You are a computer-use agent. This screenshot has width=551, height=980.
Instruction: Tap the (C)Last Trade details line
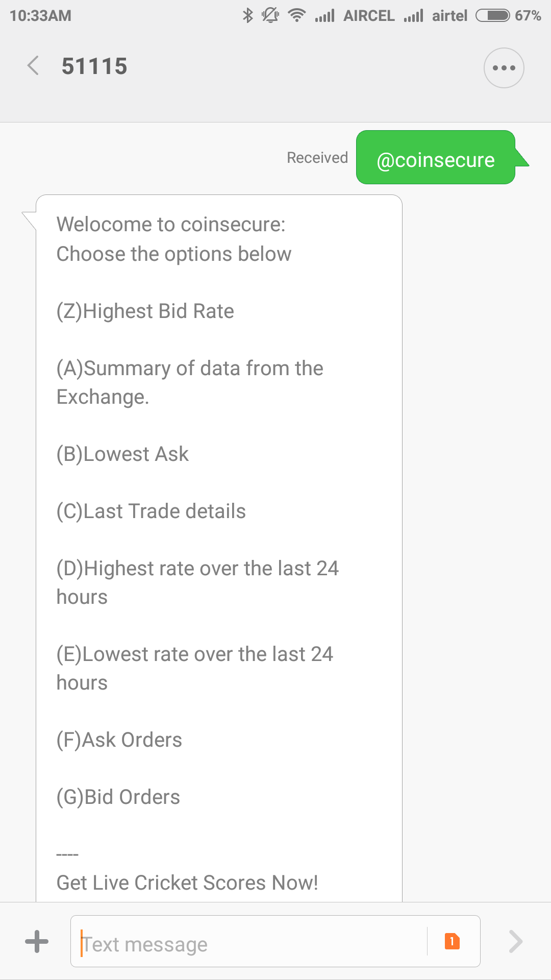pyautogui.click(x=151, y=511)
